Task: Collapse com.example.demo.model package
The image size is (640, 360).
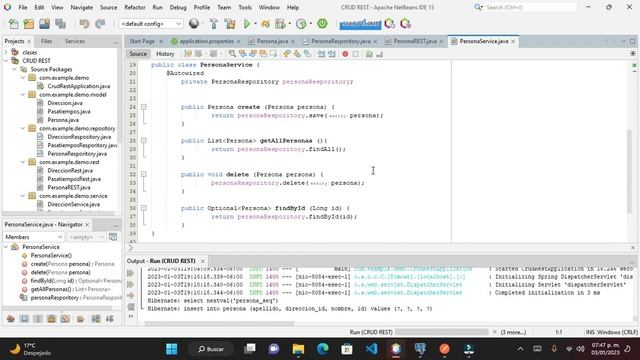Action: click(x=23, y=94)
